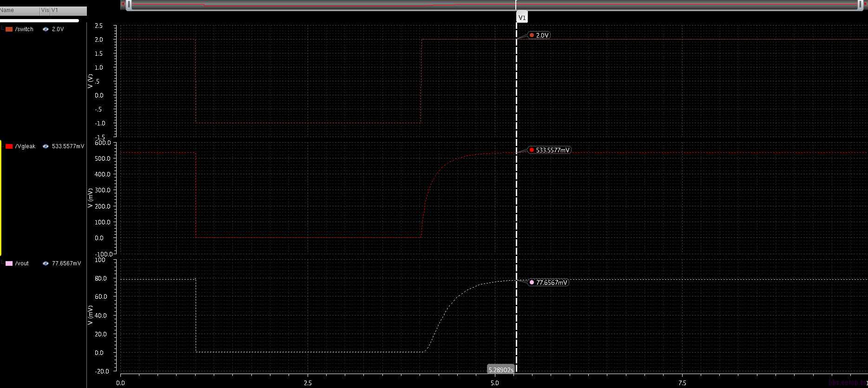Toggle visibility eye for /switch trace
Viewport: 868px width, 388px height.
click(46, 29)
